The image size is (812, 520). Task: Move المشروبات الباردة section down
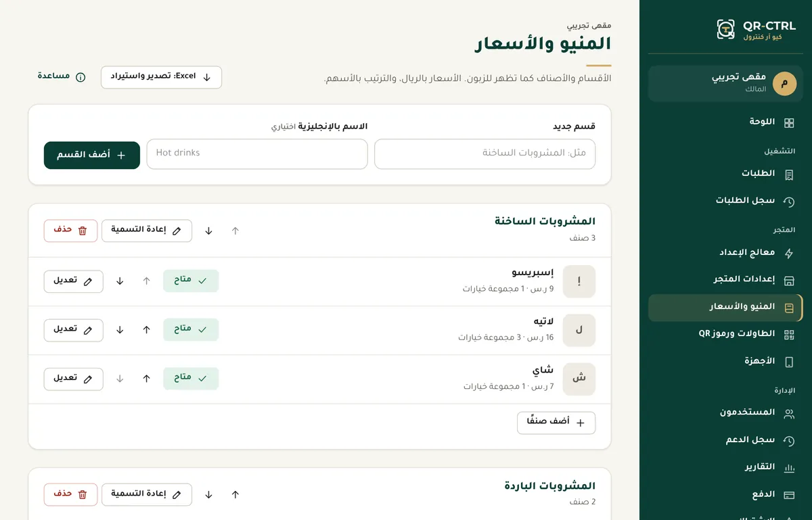[x=208, y=494]
